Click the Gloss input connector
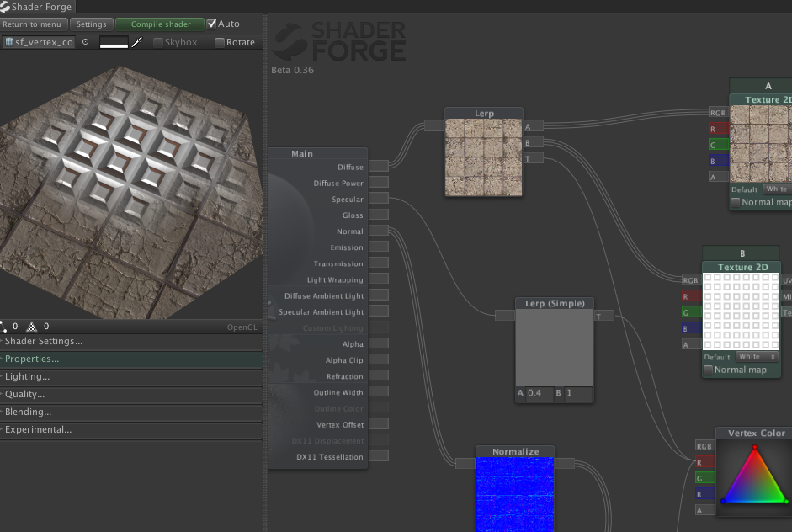 point(379,215)
